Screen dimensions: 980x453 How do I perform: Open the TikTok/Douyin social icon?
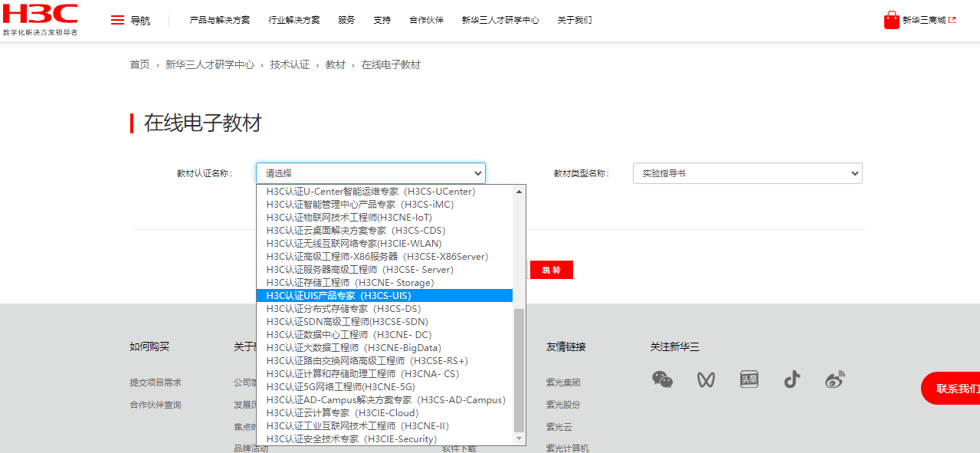(792, 379)
